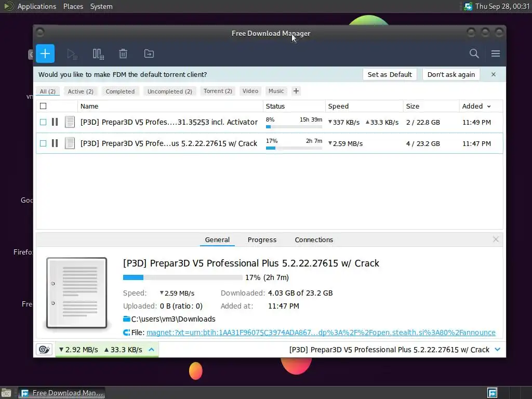Viewport: 532px width, 399px height.
Task: Move downloads using the folder arrow icon
Action: click(149, 54)
